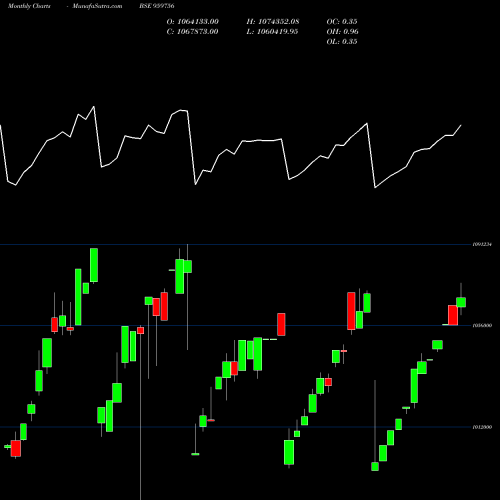The height and width of the screenshot is (500, 500).
Task: Click the MunafaSutra.com label
Action: click(97, 6)
